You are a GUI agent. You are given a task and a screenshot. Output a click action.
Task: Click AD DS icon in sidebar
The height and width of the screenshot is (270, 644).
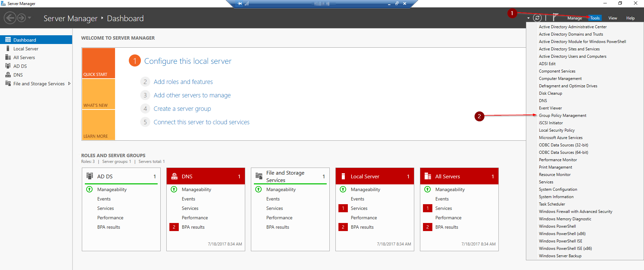(x=8, y=66)
